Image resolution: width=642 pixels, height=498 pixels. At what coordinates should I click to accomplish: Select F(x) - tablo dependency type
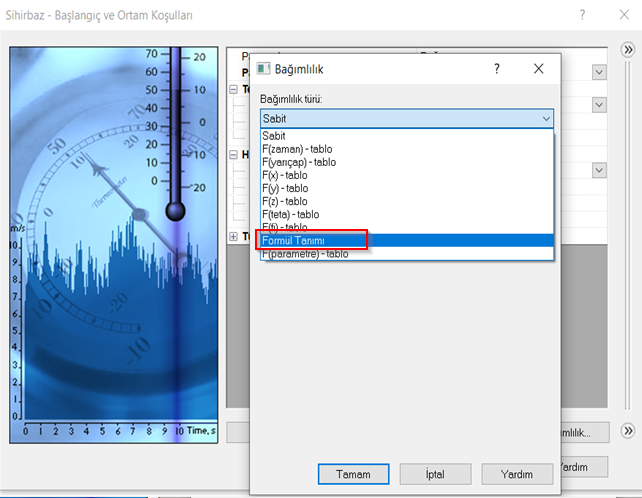click(292, 174)
